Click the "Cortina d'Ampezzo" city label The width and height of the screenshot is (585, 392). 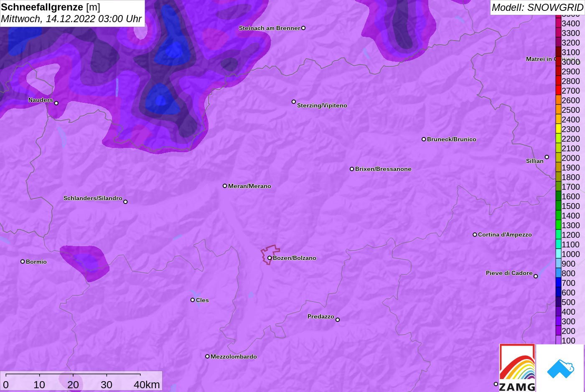click(505, 234)
